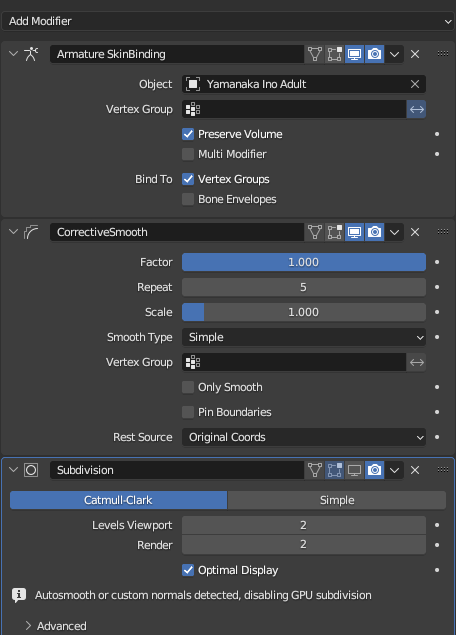This screenshot has height=635, width=456.
Task: Click the drag handle grip on Subdivision modifier
Action: 443,469
